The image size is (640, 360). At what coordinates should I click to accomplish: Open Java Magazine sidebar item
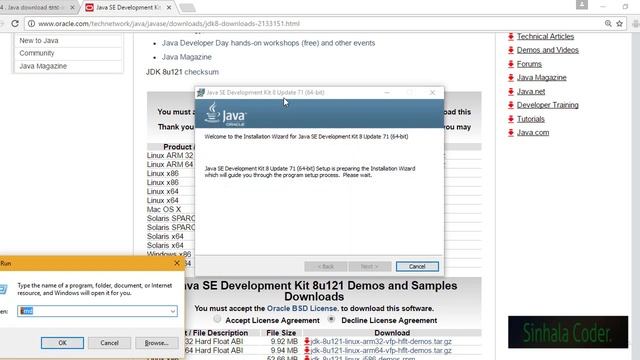[x=43, y=66]
